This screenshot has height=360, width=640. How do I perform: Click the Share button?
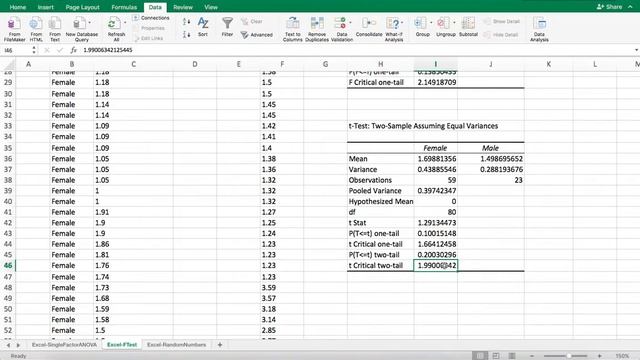pos(609,7)
